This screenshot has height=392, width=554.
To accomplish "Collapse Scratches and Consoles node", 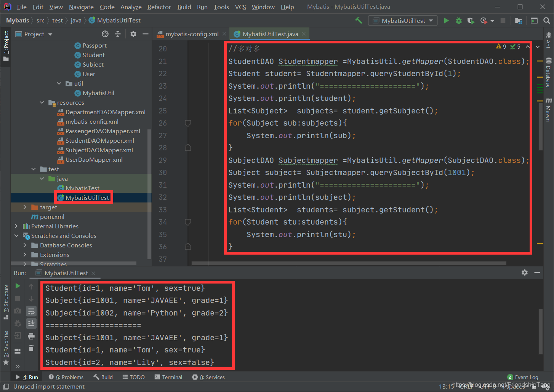I will (x=16, y=236).
